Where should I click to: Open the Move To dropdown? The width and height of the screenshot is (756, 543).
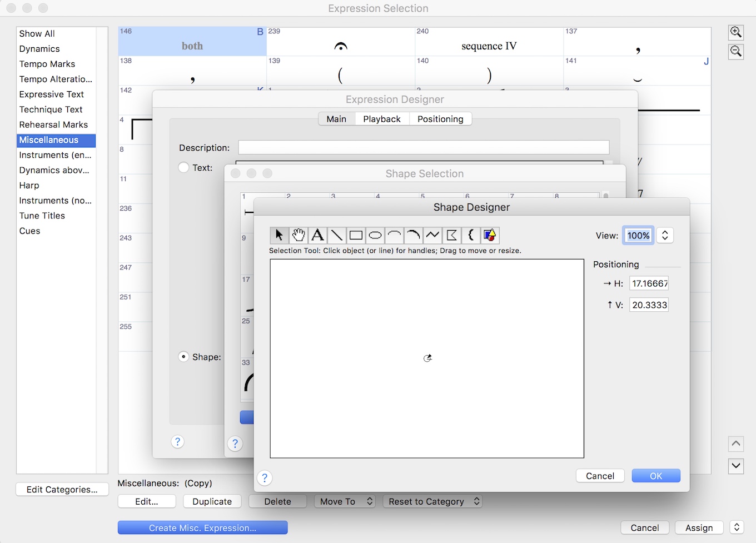[x=345, y=501]
